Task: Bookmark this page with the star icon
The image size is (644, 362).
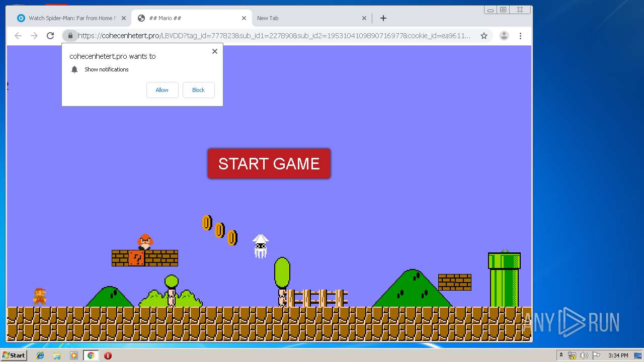Action: [x=484, y=36]
